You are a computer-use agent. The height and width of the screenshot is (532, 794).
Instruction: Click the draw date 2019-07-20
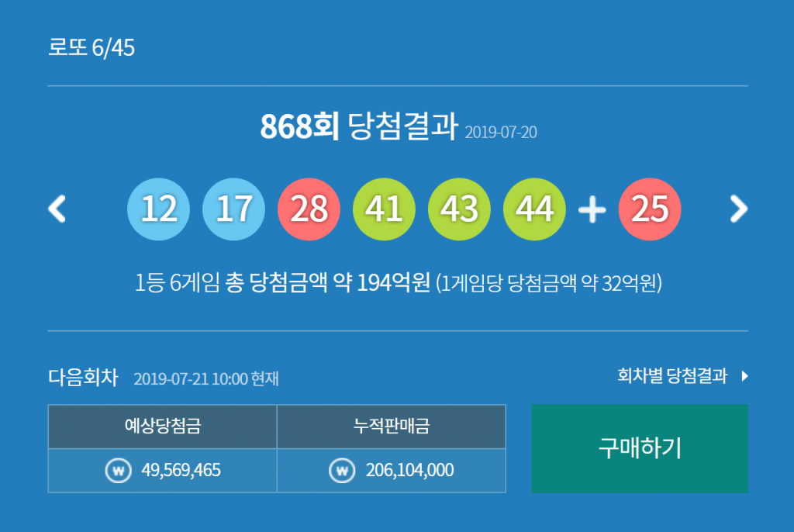tap(501, 133)
